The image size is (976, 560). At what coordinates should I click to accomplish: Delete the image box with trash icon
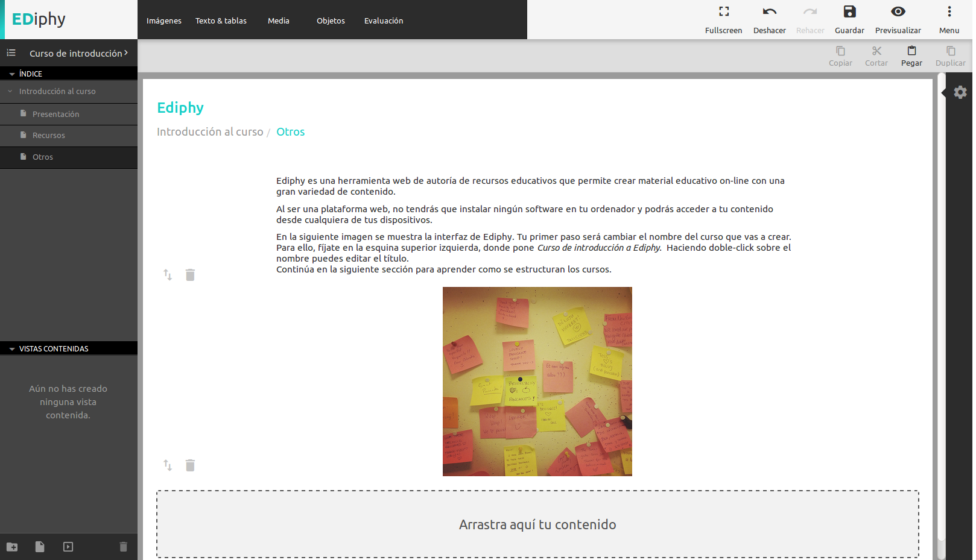[190, 465]
